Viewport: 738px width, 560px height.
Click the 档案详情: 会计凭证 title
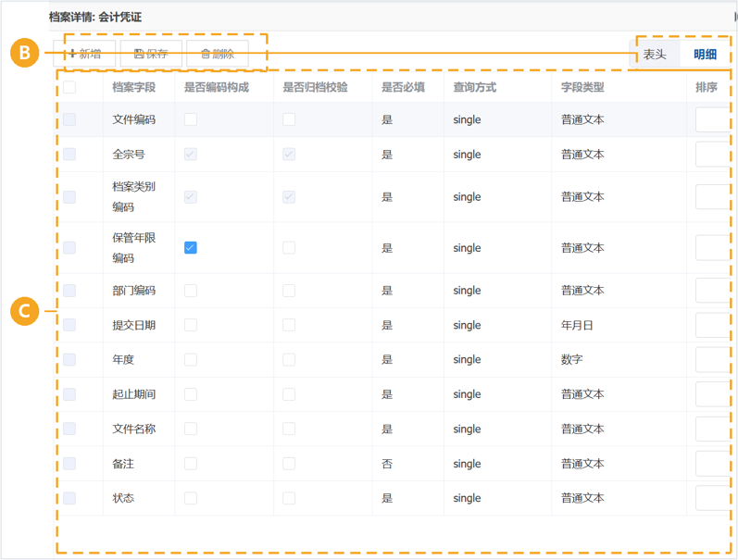[x=95, y=18]
